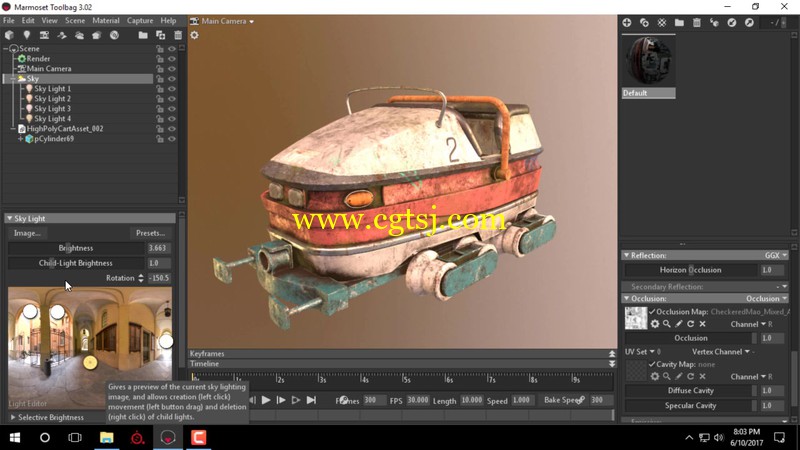Image resolution: width=800 pixels, height=450 pixels.
Task: Create new scene folder group icon
Action: [x=143, y=35]
